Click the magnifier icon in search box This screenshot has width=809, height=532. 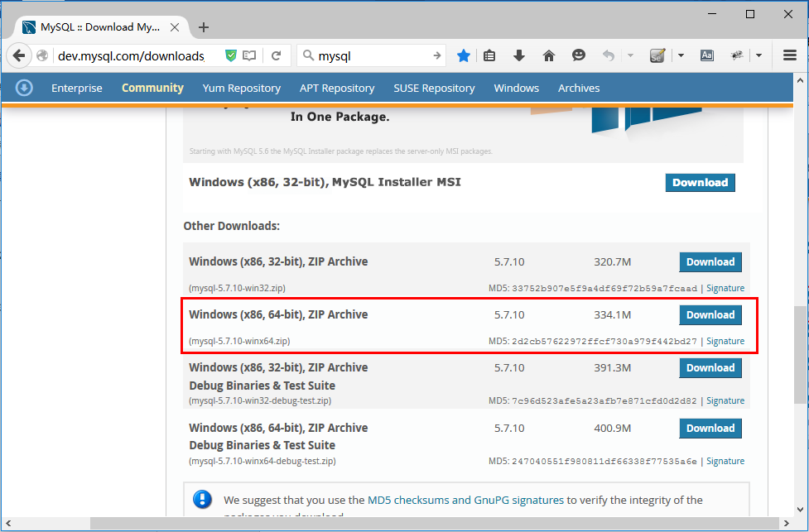pyautogui.click(x=309, y=55)
